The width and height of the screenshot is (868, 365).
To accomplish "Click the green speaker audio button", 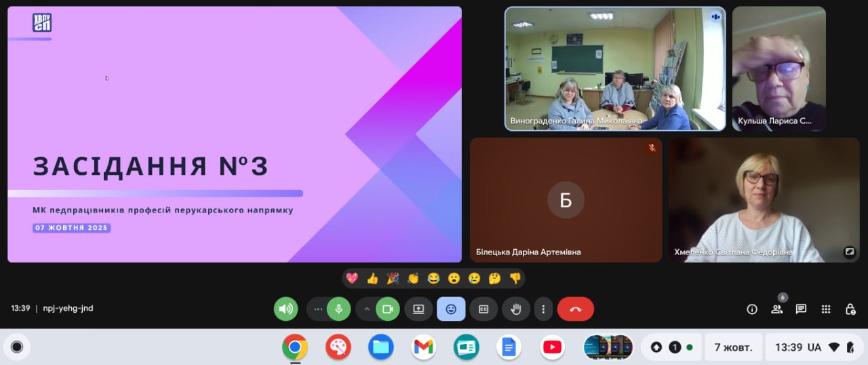I will 285,309.
